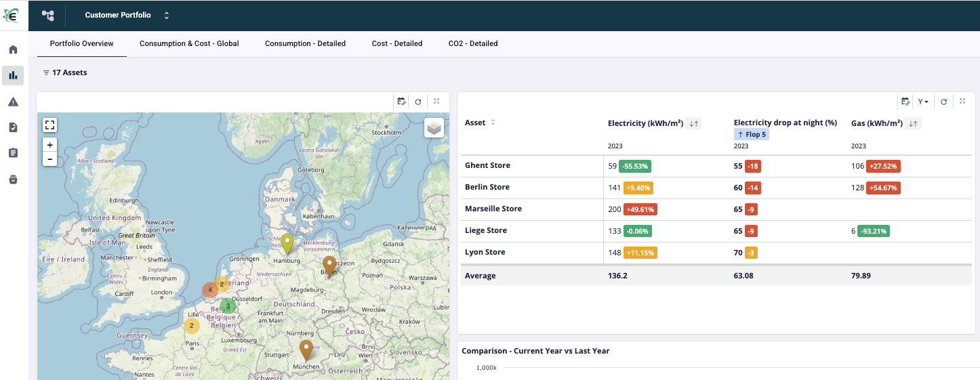Image resolution: width=980 pixels, height=380 pixels.
Task: Switch to Consumption - Detailed tab
Action: point(305,43)
